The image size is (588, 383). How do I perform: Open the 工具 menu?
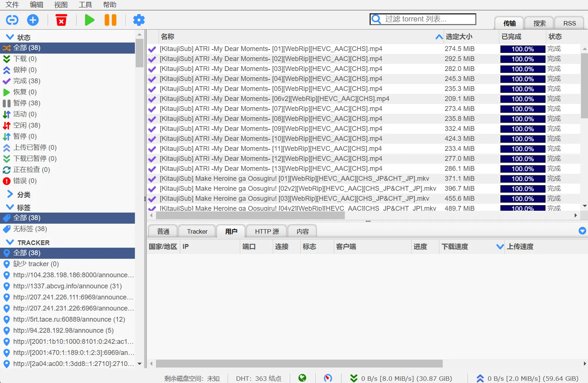click(x=85, y=5)
